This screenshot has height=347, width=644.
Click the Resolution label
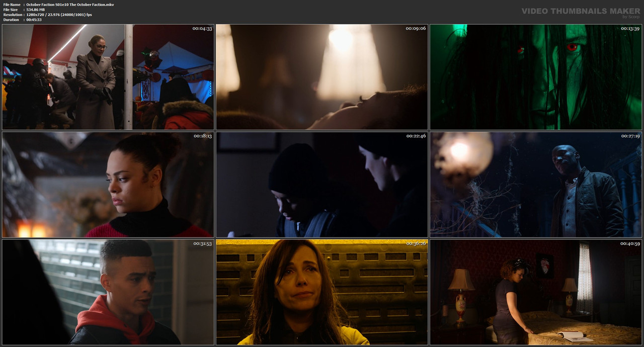13,15
